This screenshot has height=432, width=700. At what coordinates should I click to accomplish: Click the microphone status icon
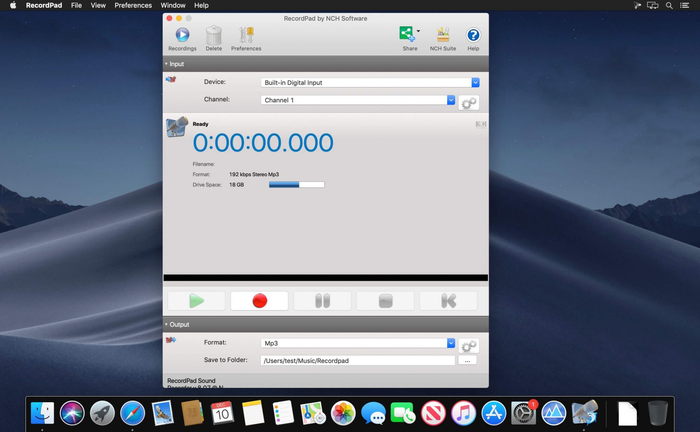tap(177, 127)
